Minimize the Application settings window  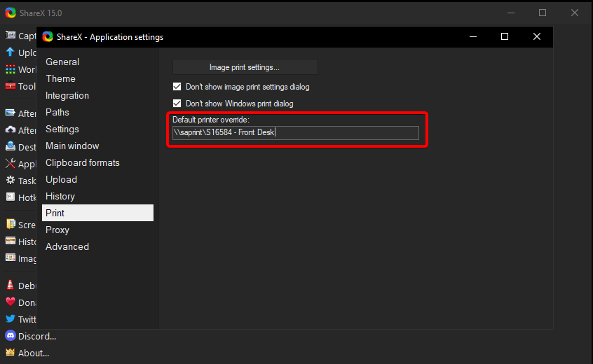[x=473, y=36]
